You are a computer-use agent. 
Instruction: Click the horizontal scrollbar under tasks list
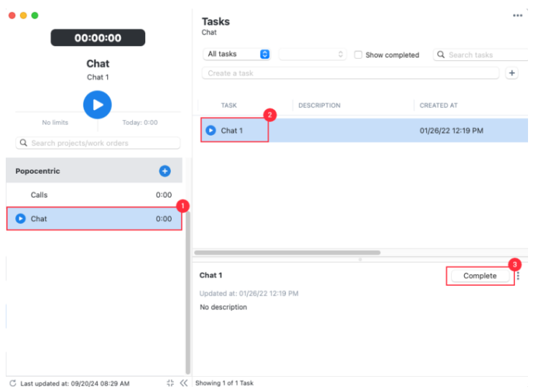pyautogui.click(x=287, y=253)
